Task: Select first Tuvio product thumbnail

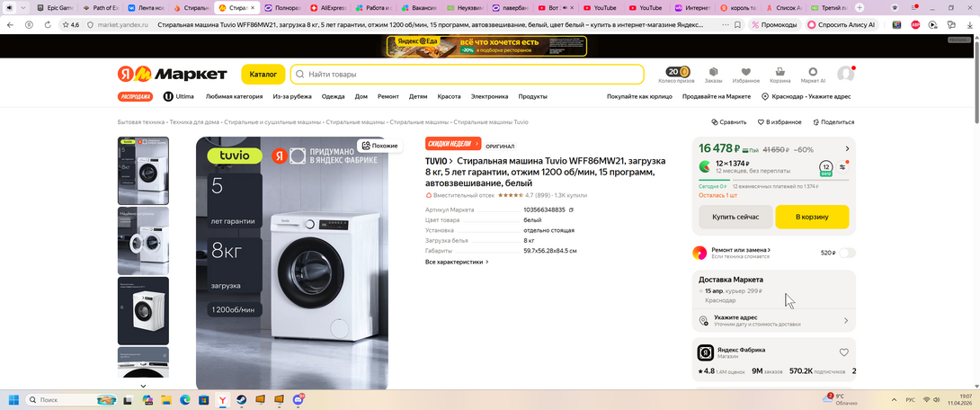Action: pos(143,171)
